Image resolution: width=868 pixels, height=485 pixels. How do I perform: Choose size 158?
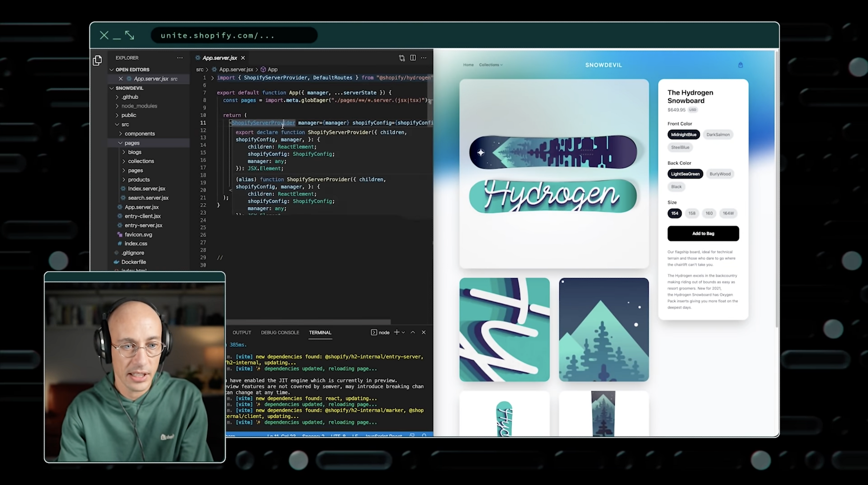(x=692, y=213)
